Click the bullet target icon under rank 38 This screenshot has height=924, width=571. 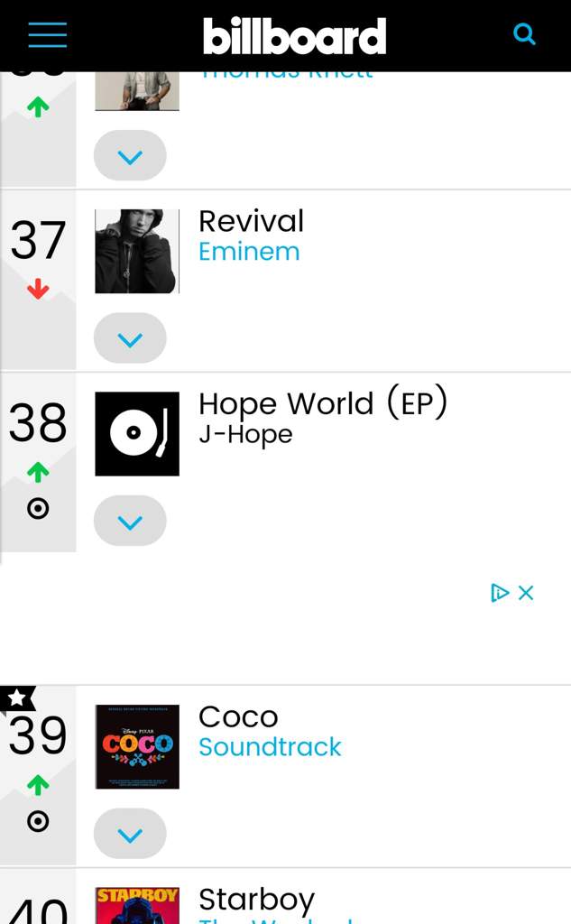pos(38,508)
